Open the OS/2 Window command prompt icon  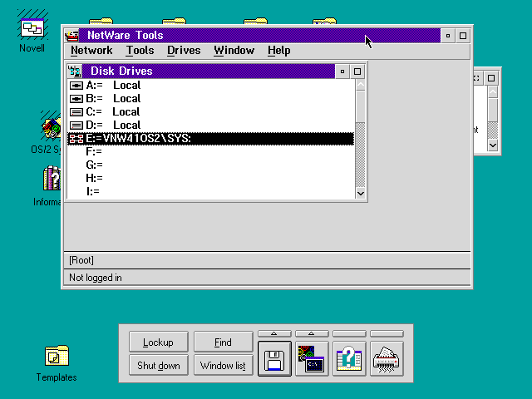312,359
